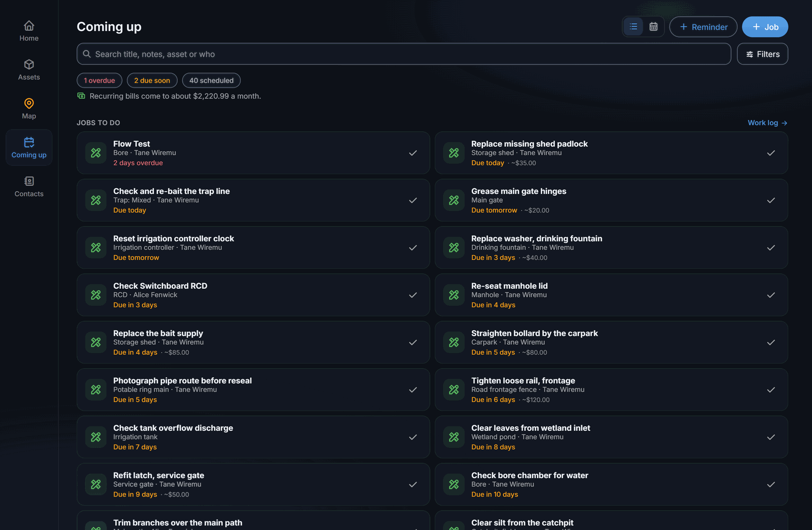Click the tools icon on Replace the bait supply
Viewport: 812px width, 530px height.
coord(96,342)
